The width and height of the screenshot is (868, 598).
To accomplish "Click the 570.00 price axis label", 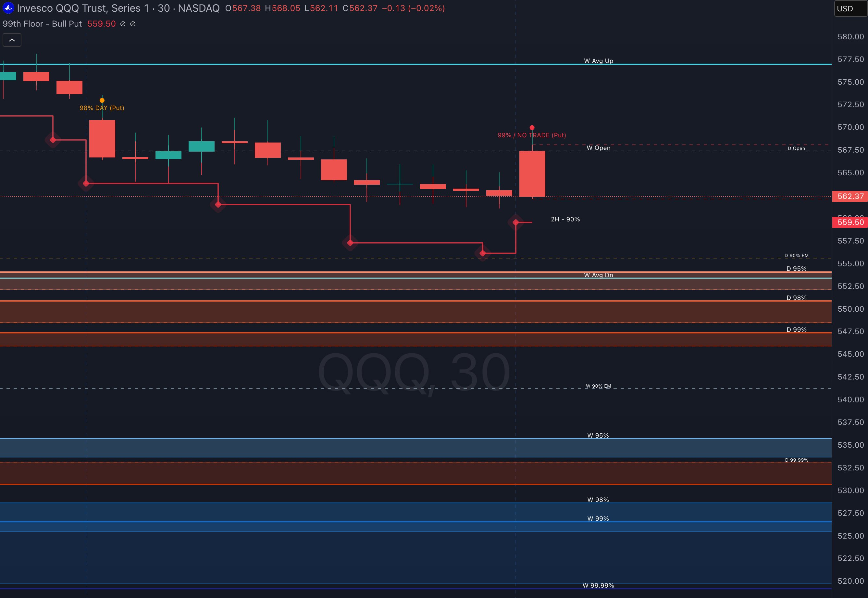I will pos(850,127).
